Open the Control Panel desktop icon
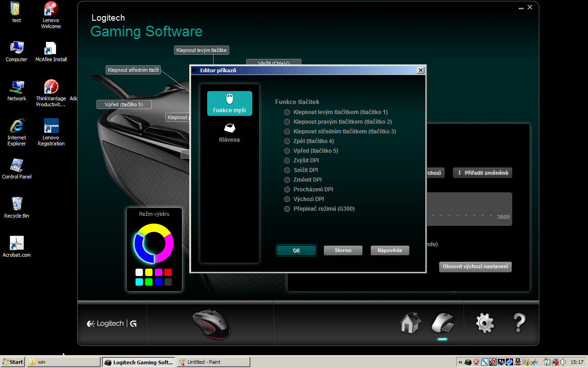588x368 pixels. tap(17, 169)
